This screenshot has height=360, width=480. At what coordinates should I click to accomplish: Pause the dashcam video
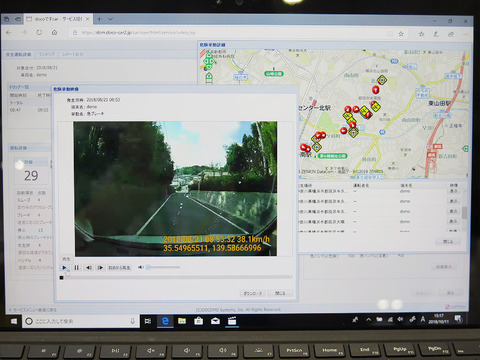[77, 267]
